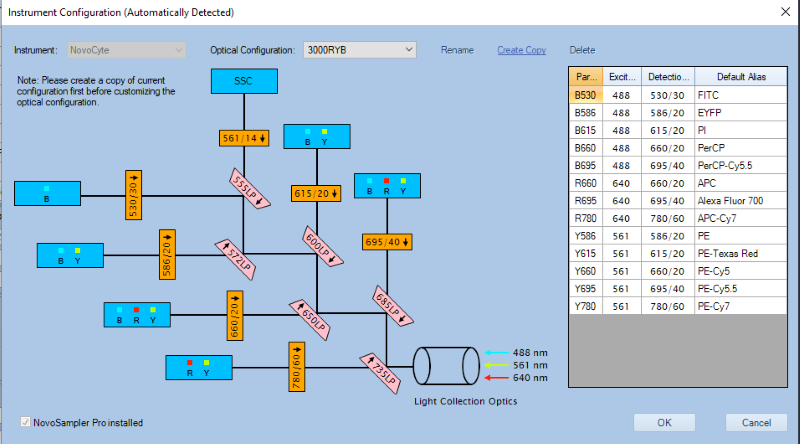The width and height of the screenshot is (800, 444).
Task: Click the SSC detector box
Action: [x=243, y=82]
